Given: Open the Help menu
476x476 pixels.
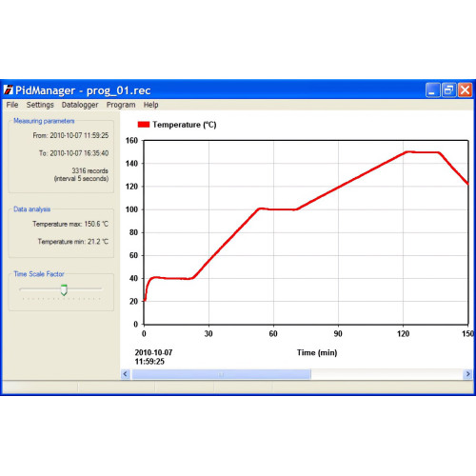Looking at the screenshot, I should [150, 105].
